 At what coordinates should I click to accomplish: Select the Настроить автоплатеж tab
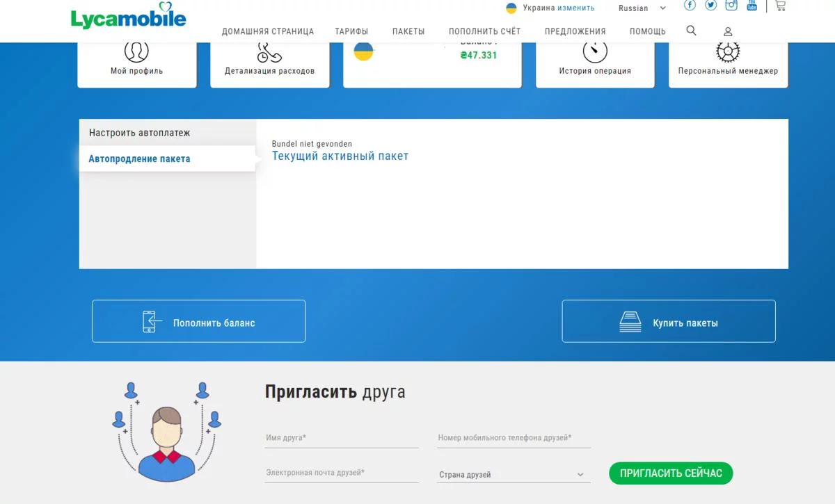pos(168,133)
